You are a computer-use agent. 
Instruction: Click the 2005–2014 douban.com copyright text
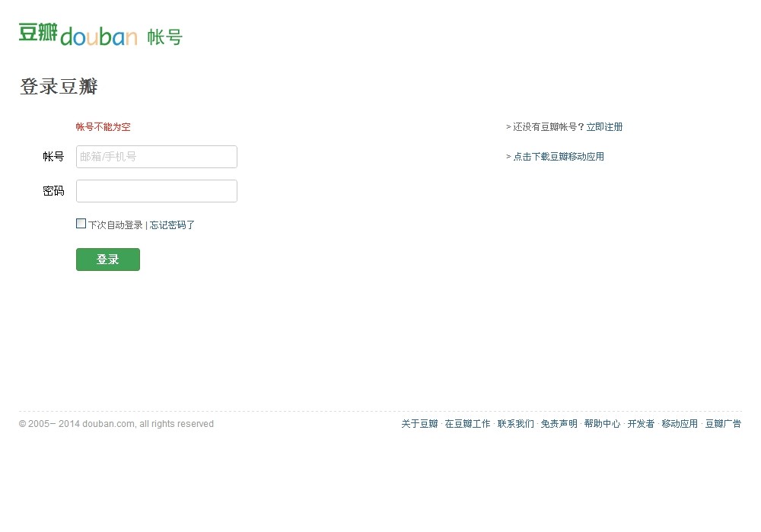tap(116, 424)
